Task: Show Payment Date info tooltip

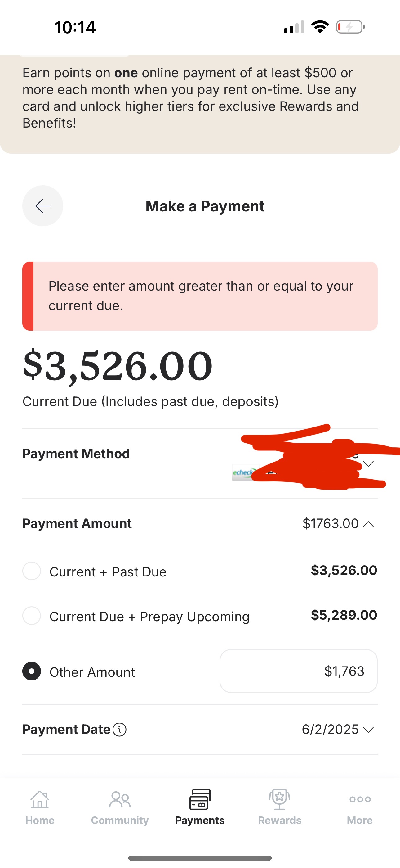Action: click(x=119, y=730)
